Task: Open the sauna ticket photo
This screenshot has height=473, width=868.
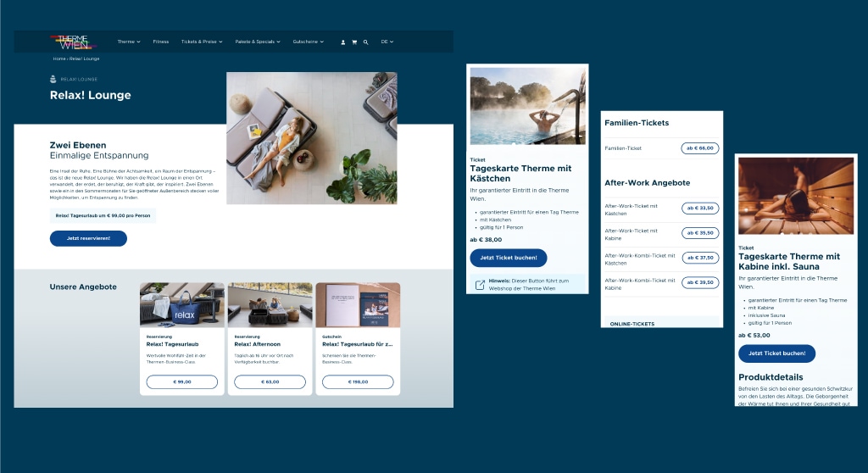Action: 796,196
